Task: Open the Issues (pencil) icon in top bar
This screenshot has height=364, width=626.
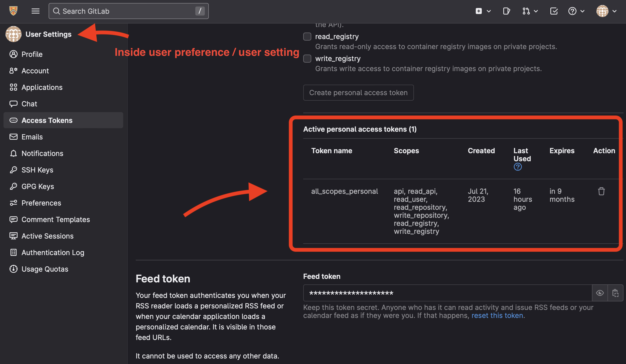Action: pos(506,11)
